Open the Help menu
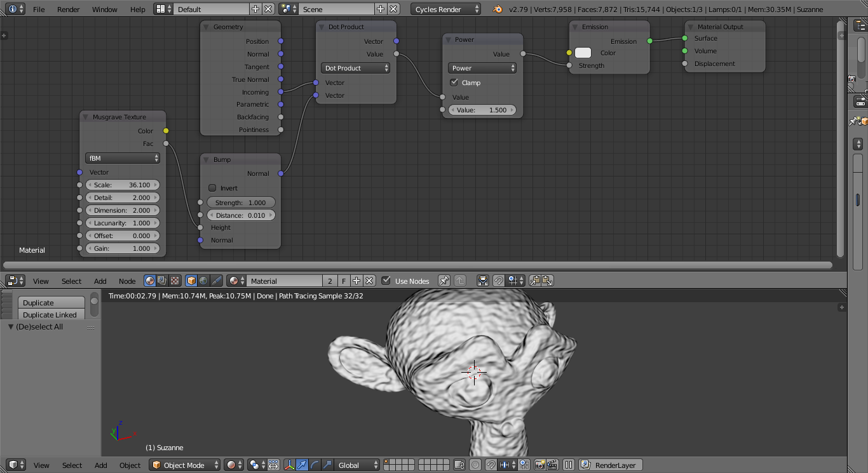 click(x=138, y=9)
